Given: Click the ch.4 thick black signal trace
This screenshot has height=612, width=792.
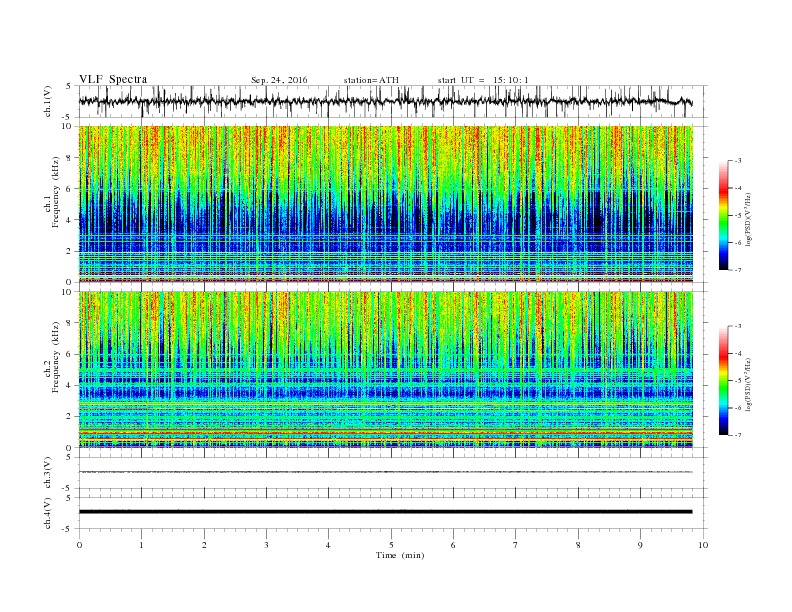Looking at the screenshot, I should [x=385, y=512].
